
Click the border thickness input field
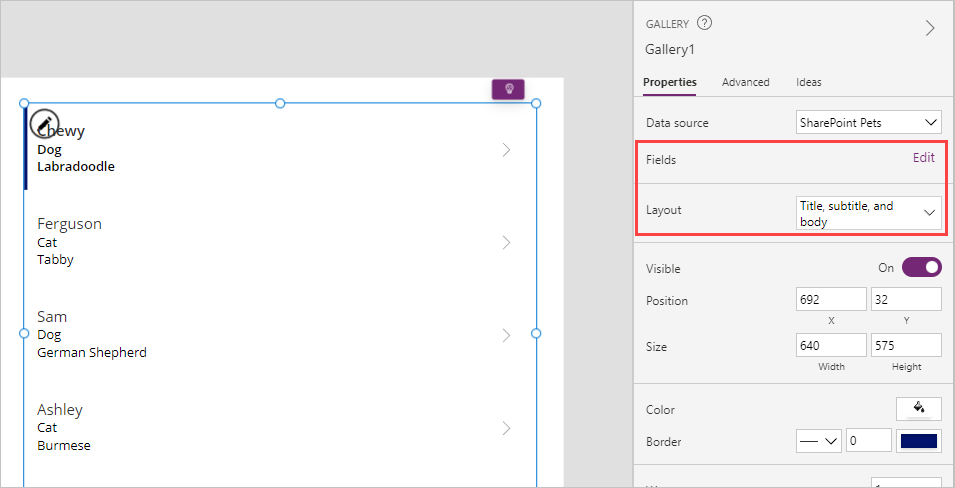click(x=869, y=441)
